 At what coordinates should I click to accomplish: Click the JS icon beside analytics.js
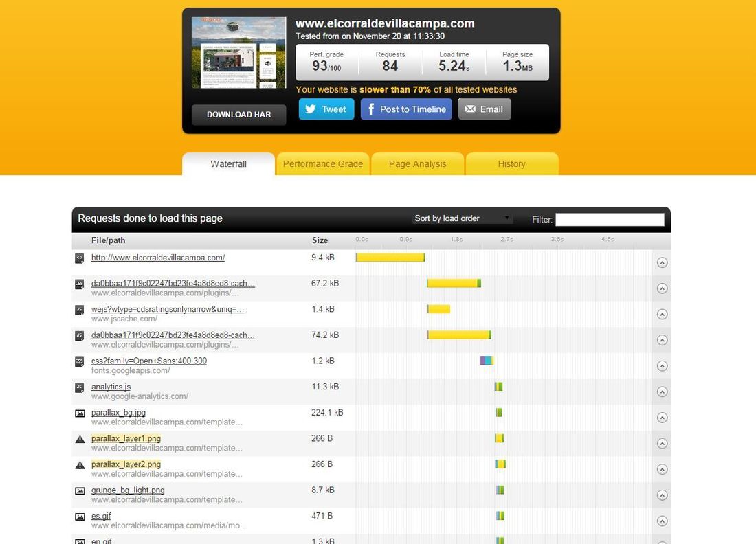click(80, 387)
